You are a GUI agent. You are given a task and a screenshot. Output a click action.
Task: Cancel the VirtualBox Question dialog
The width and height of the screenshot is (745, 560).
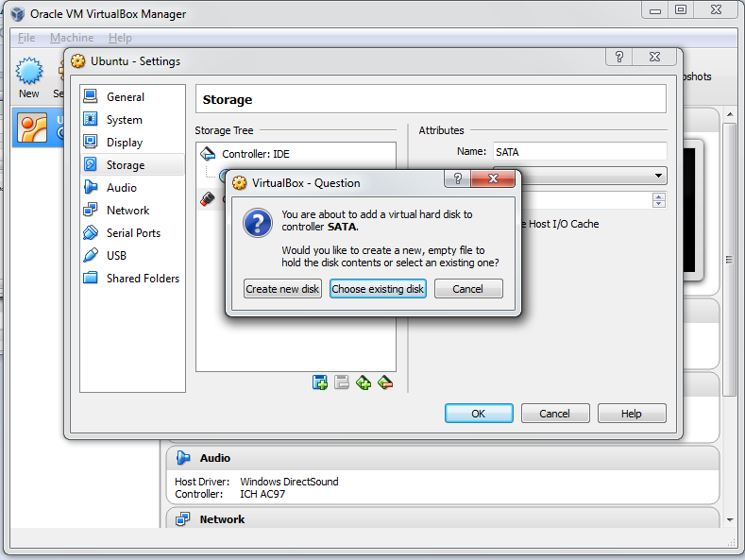tap(468, 289)
